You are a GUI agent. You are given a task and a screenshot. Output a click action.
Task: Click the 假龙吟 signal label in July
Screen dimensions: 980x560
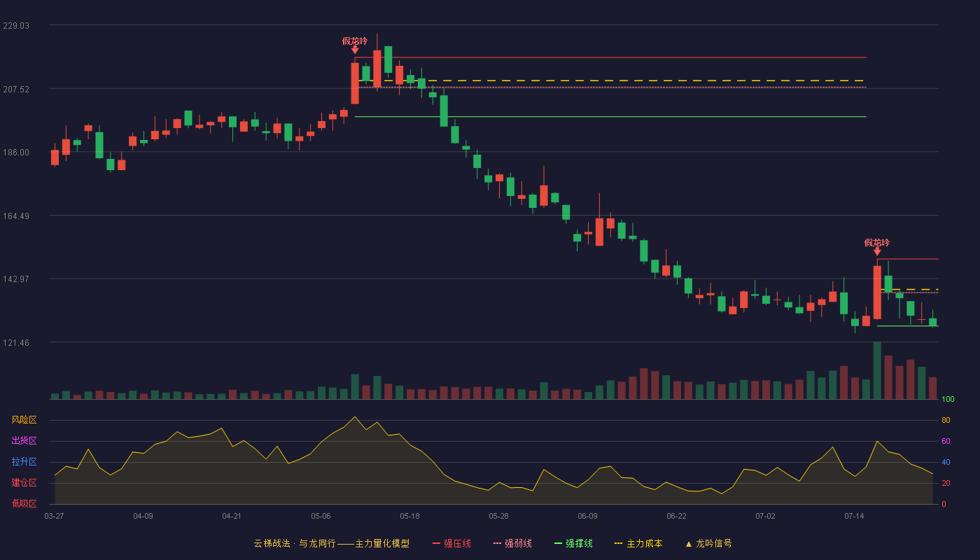click(x=877, y=243)
